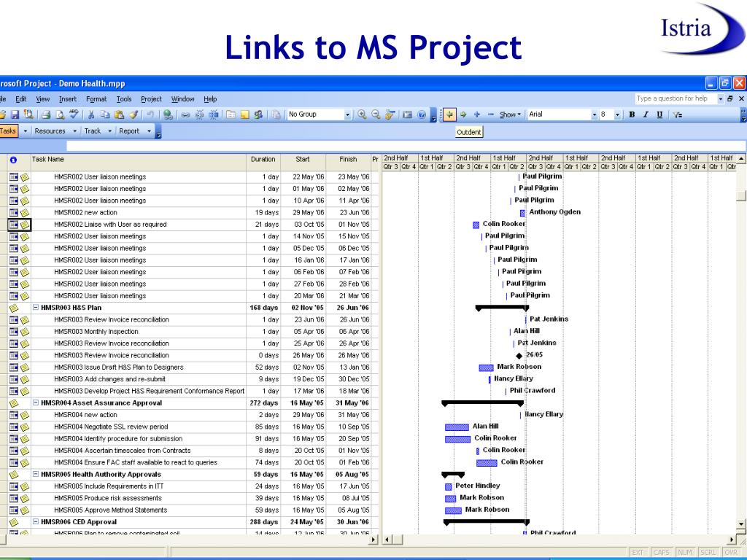The image size is (747, 560).
Task: Collapse the HMSR006 CED Approval group
Action: point(35,522)
